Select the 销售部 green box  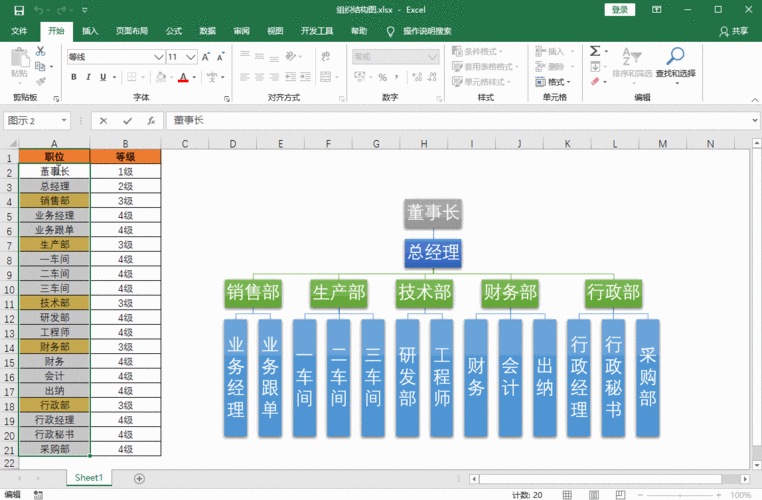pyautogui.click(x=253, y=293)
